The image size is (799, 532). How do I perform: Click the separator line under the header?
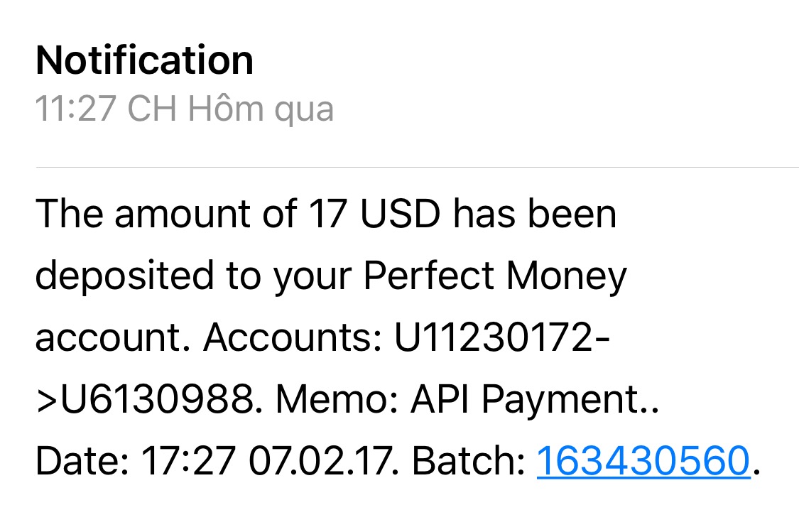[417, 168]
